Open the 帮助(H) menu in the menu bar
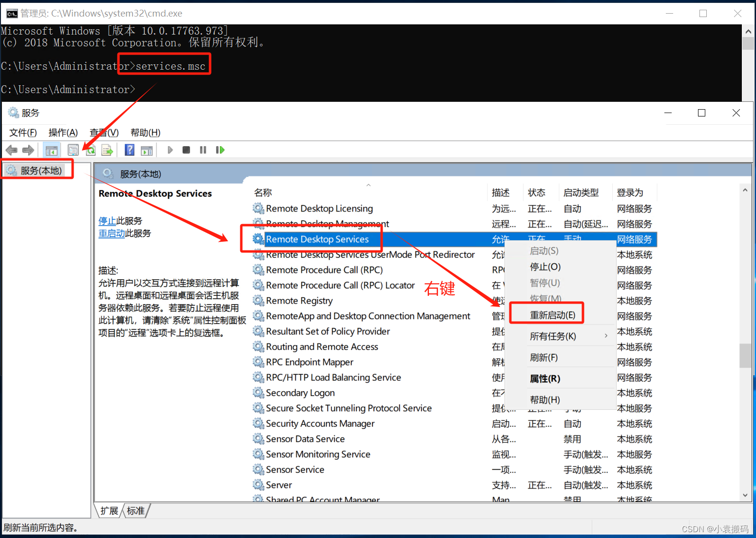The width and height of the screenshot is (756, 538). coord(145,133)
